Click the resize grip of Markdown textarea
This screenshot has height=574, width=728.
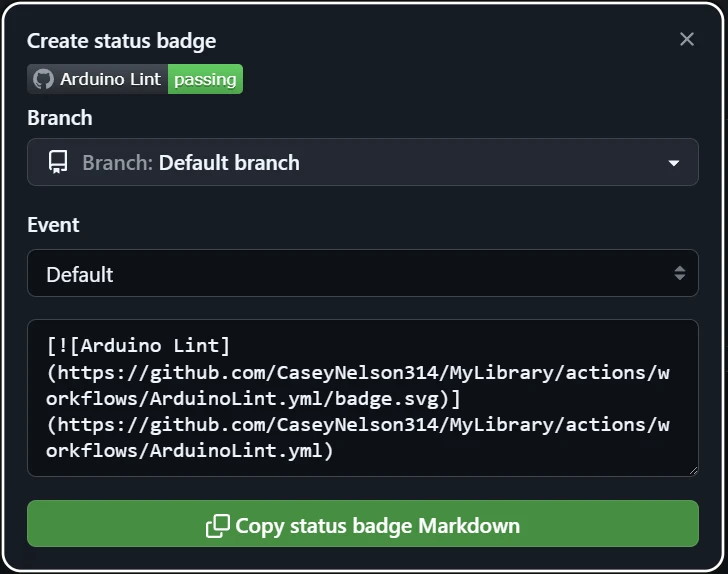(x=693, y=471)
